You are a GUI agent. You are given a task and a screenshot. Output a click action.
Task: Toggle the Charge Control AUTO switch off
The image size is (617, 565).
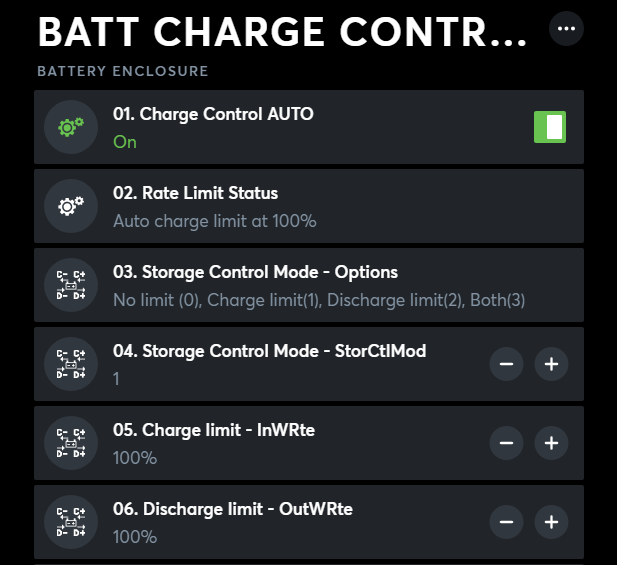[x=550, y=127]
